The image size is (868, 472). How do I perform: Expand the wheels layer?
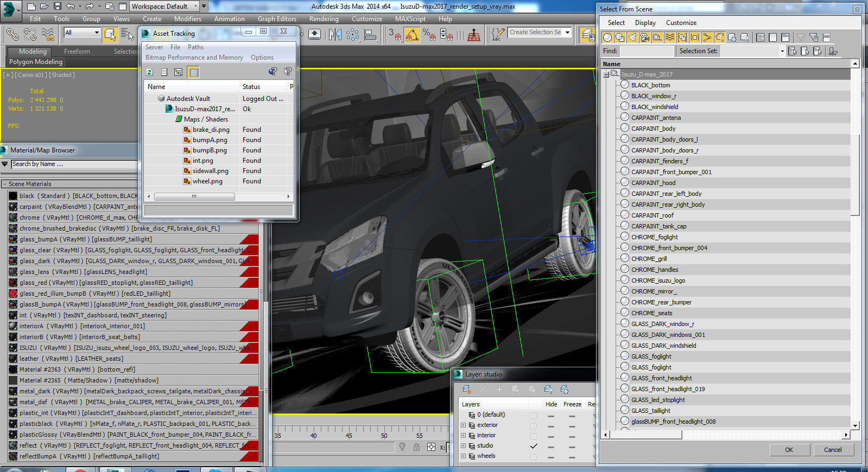pos(463,456)
